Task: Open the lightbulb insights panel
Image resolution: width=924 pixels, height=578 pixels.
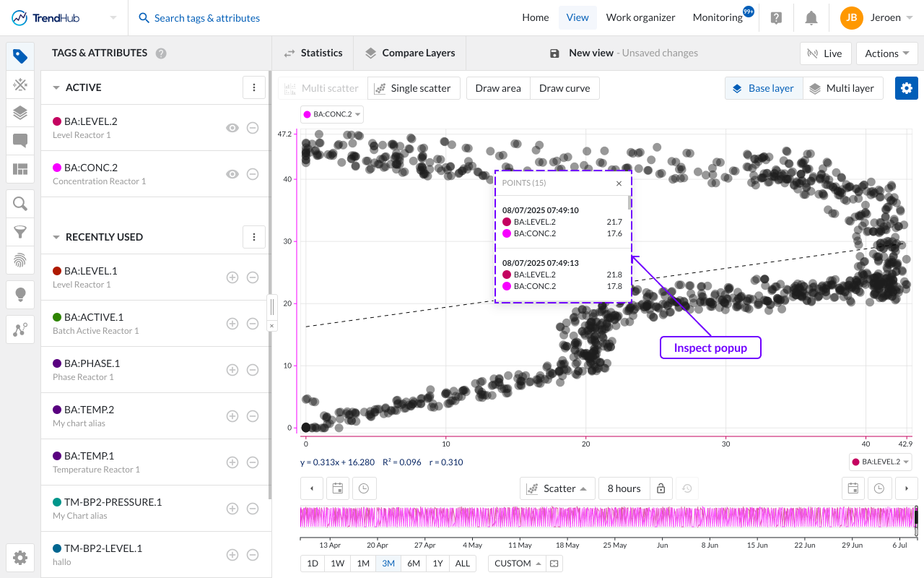Action: point(20,294)
